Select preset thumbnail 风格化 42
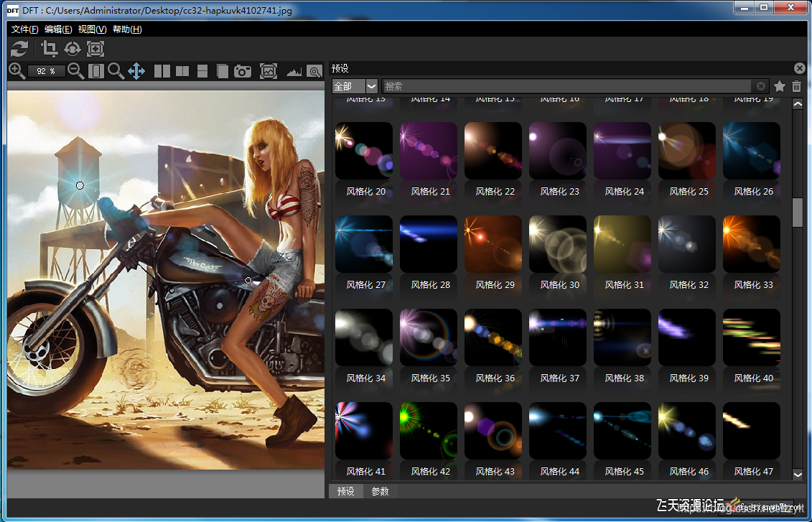Viewport: 812px width, 522px height. pyautogui.click(x=429, y=431)
